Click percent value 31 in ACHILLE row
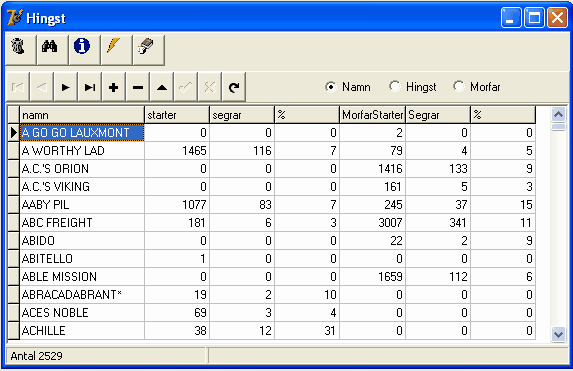This screenshot has width=573, height=371. click(330, 331)
